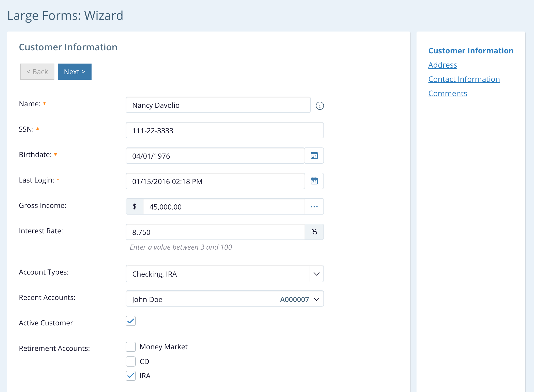Click the < Back button
Viewport: 534px width, 392px height.
pyautogui.click(x=37, y=72)
